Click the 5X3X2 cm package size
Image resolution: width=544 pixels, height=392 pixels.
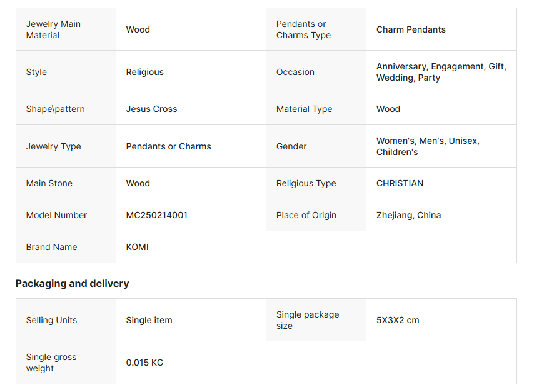(398, 320)
